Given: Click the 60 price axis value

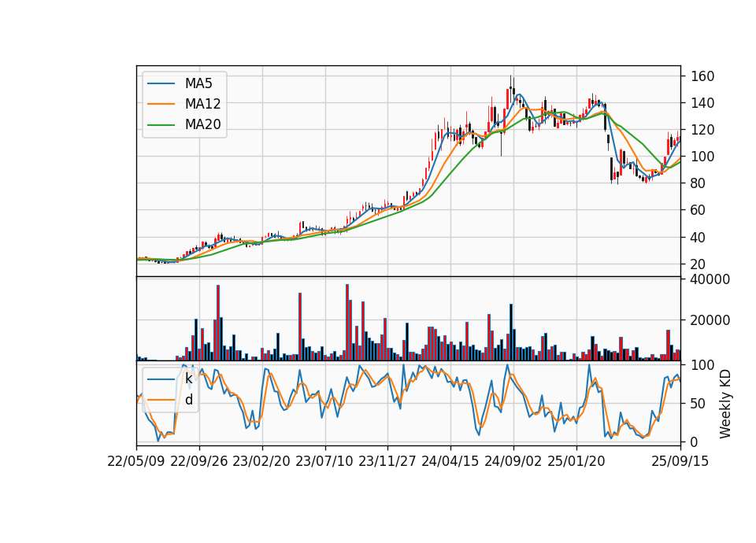Looking at the screenshot, I should [699, 211].
